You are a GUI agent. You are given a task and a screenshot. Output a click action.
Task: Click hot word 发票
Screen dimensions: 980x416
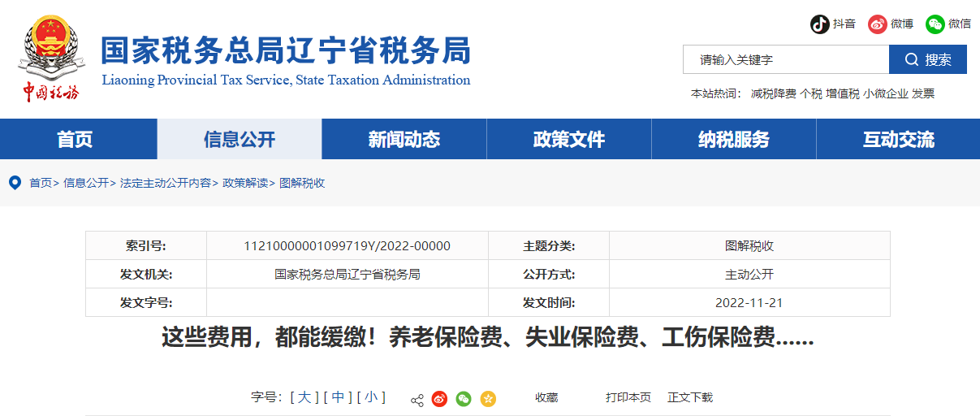923,93
